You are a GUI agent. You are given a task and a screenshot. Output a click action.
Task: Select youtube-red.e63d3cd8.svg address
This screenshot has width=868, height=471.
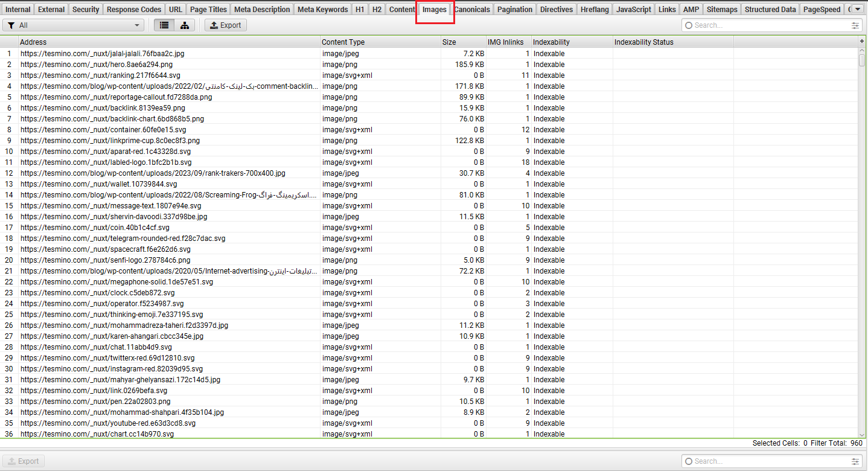click(108, 423)
